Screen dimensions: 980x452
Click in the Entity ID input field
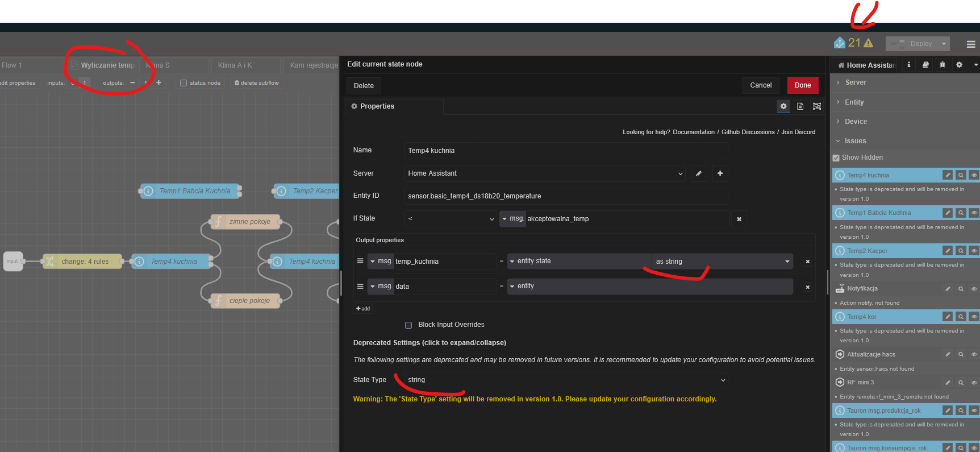pos(566,196)
